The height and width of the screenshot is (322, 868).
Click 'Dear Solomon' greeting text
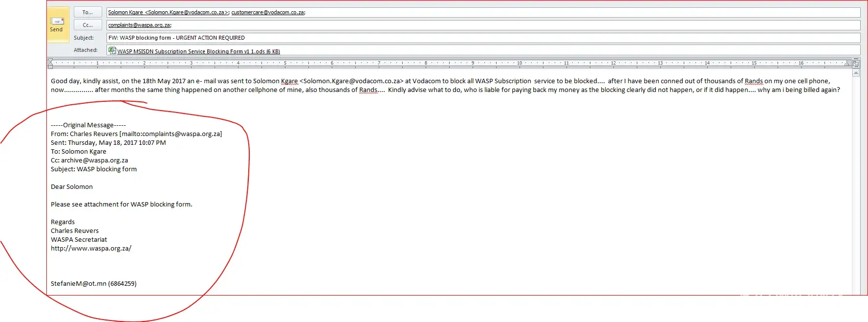click(x=72, y=187)
